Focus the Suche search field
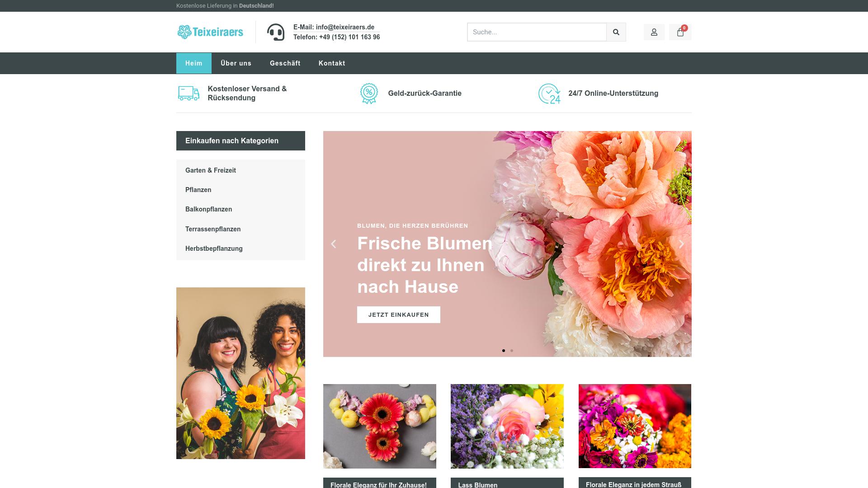 point(537,32)
